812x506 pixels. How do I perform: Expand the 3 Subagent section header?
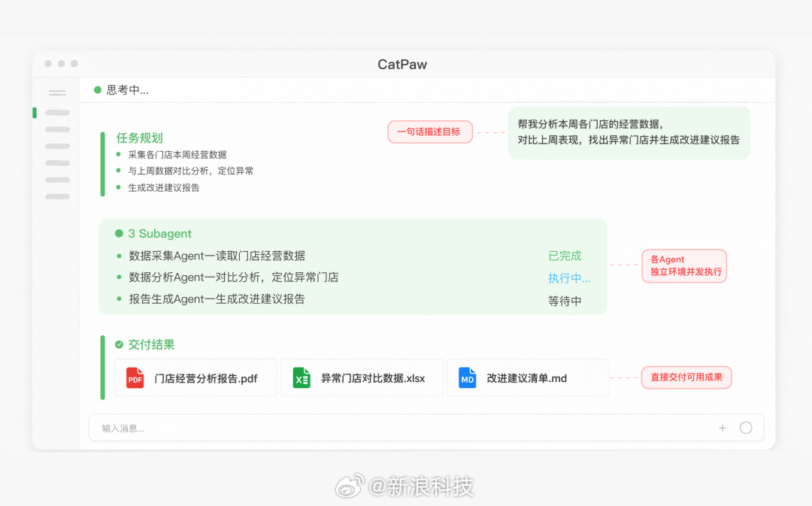[159, 234]
